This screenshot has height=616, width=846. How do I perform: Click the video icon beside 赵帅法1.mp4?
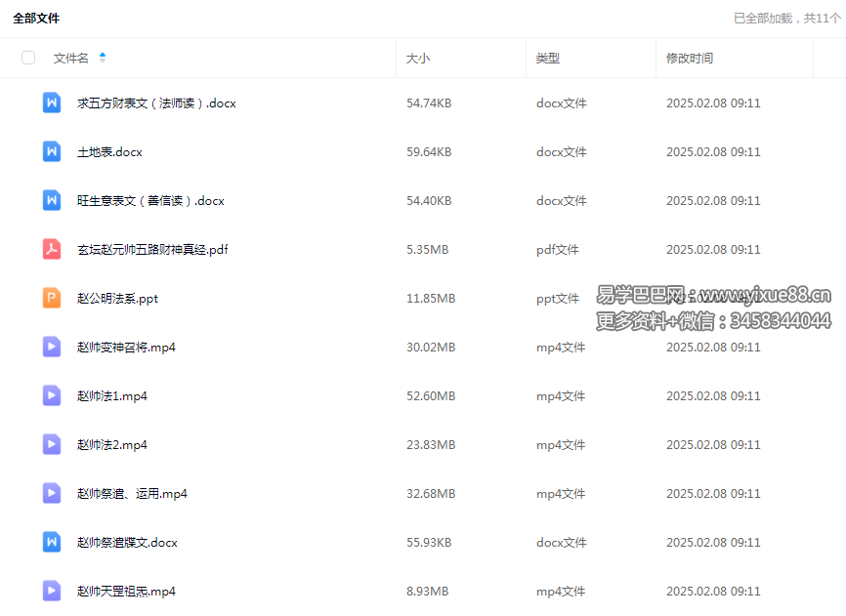click(x=52, y=395)
